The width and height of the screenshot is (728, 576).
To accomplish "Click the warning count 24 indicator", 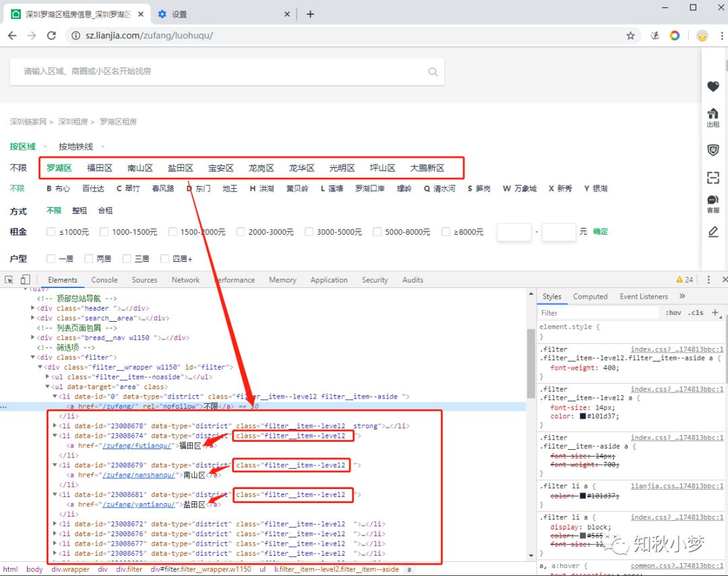I will click(x=685, y=280).
